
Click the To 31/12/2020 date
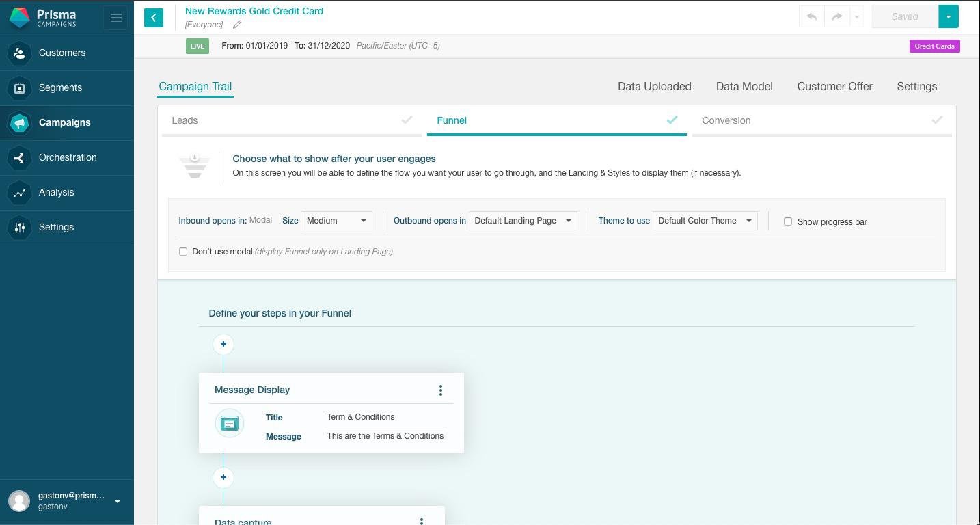pos(322,46)
